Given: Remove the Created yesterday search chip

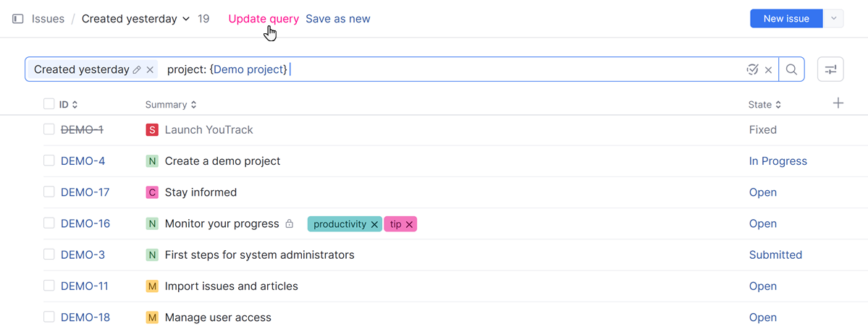Looking at the screenshot, I should 150,69.
